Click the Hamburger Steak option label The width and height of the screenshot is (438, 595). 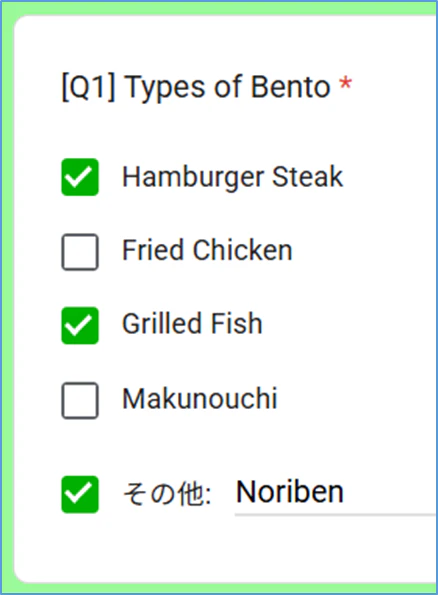[x=233, y=177]
